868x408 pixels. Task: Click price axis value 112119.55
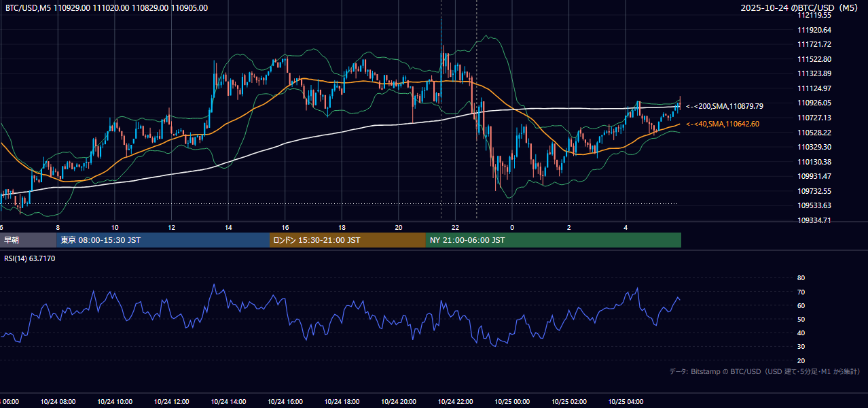click(x=814, y=15)
